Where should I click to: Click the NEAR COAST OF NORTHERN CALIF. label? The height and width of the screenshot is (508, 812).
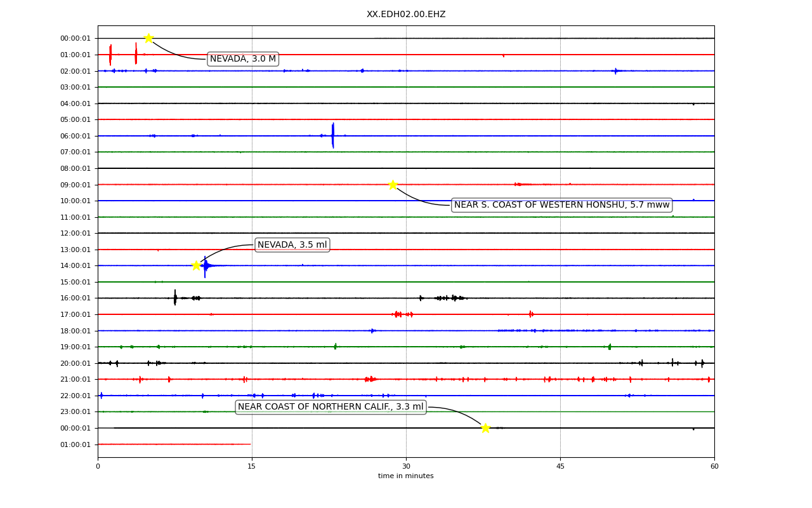(331, 407)
